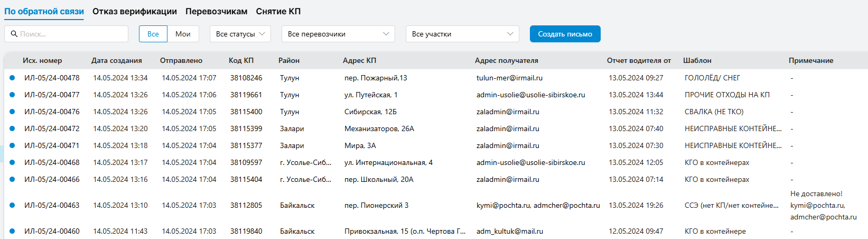Image resolution: width=868 pixels, height=239 pixels.
Task: Click email tulun-mer@irmail.ru in first row
Action: (x=509, y=78)
